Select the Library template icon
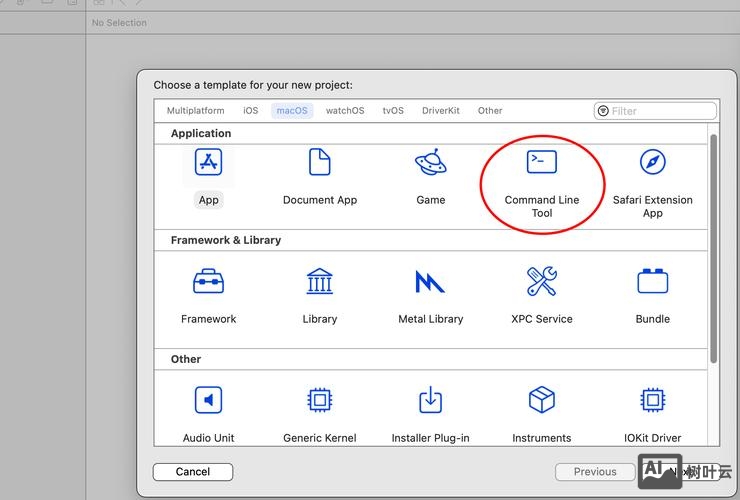 [x=319, y=282]
